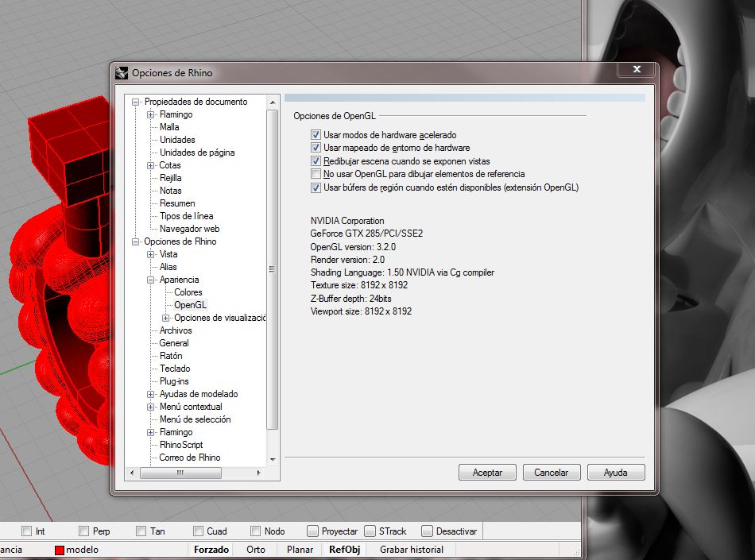Select Alias in the options tree

(x=168, y=267)
